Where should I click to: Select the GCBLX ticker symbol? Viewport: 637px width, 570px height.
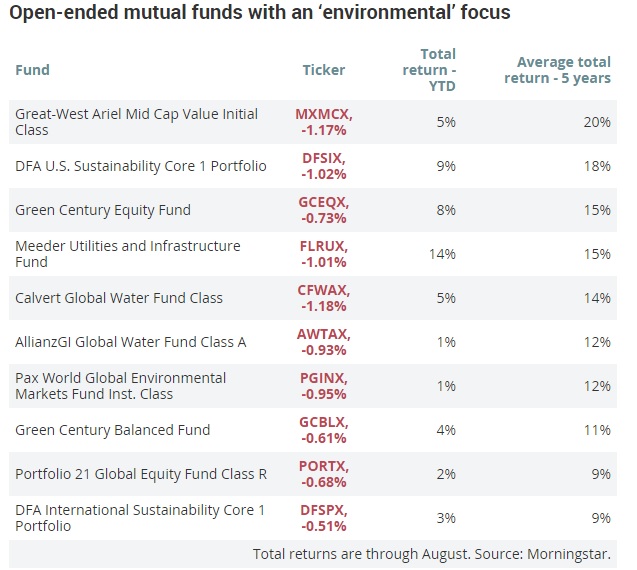point(322,422)
